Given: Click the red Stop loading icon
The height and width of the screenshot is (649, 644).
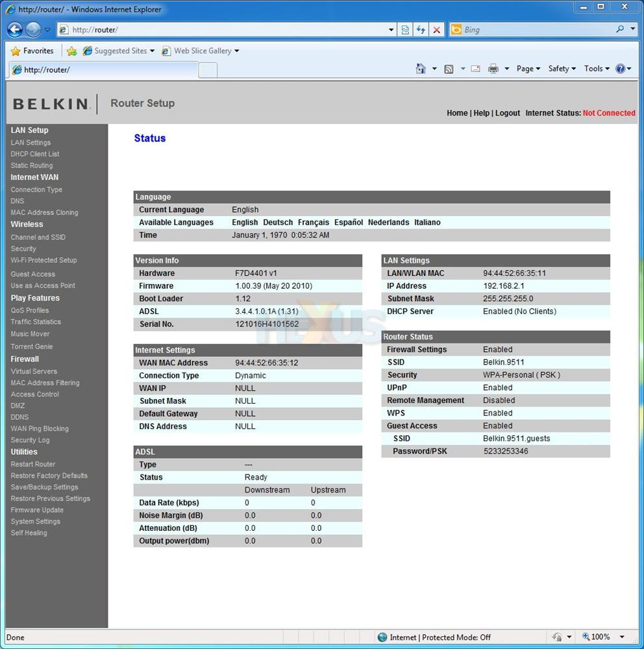Looking at the screenshot, I should click(436, 30).
